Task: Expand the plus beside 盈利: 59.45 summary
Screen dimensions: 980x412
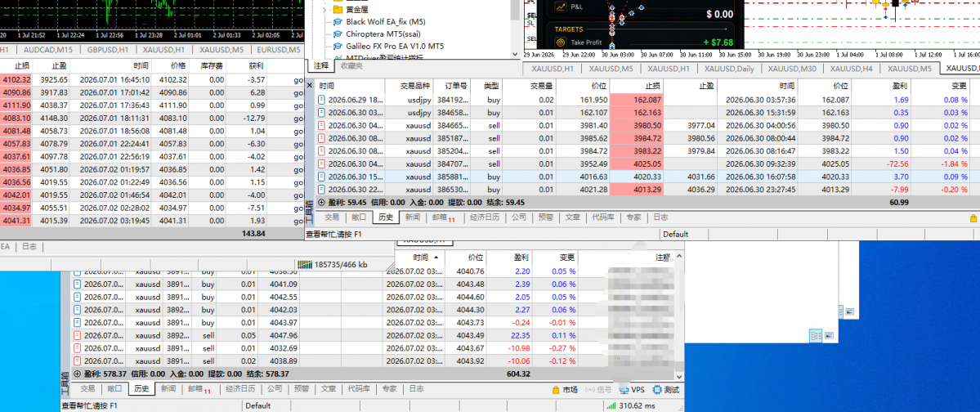Action: tap(321, 203)
